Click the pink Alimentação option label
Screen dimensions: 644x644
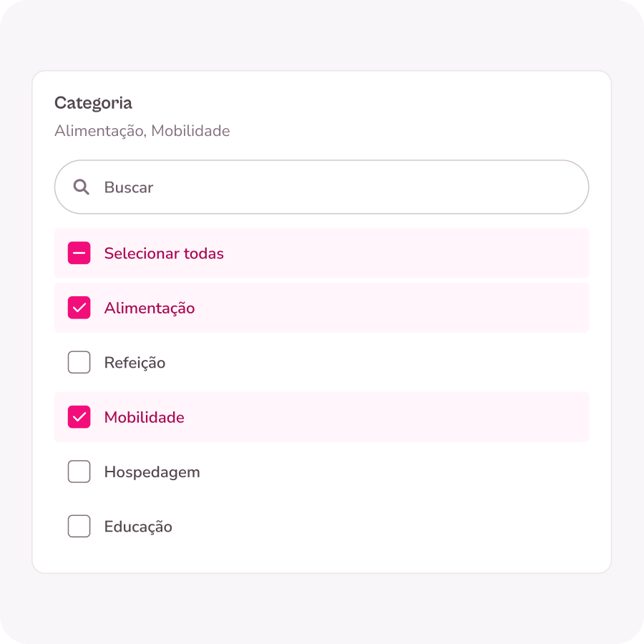[150, 308]
